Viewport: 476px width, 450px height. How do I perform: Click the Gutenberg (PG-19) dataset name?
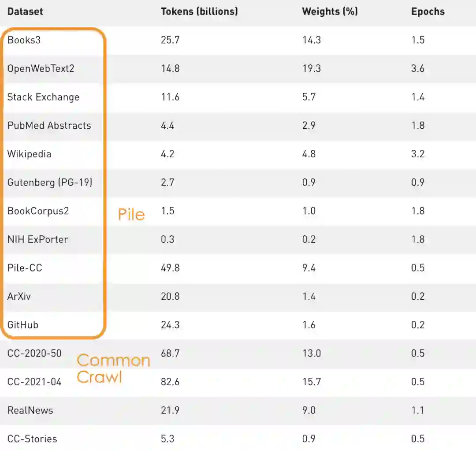[50, 182]
